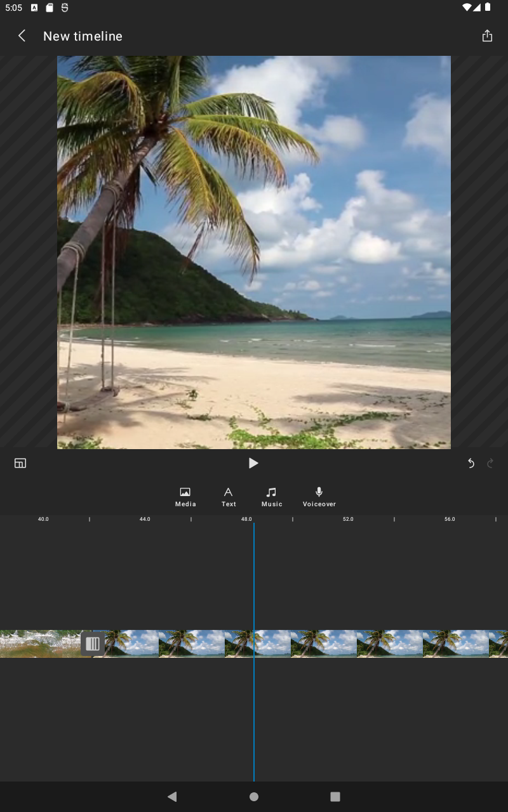Click the 40.0 mark on the time ruler
Viewport: 508px width, 812px height.
pos(43,519)
